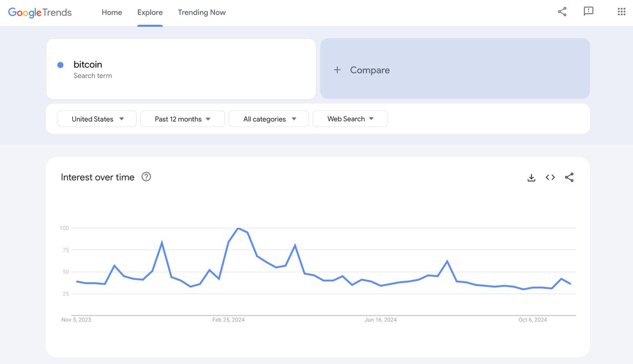Click the chart's highest peak at 100

pyautogui.click(x=238, y=228)
